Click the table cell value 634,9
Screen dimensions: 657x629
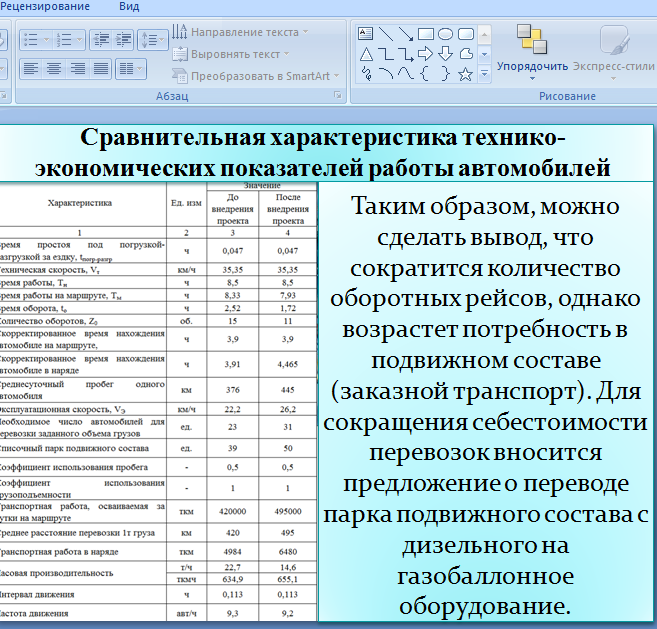point(233,579)
